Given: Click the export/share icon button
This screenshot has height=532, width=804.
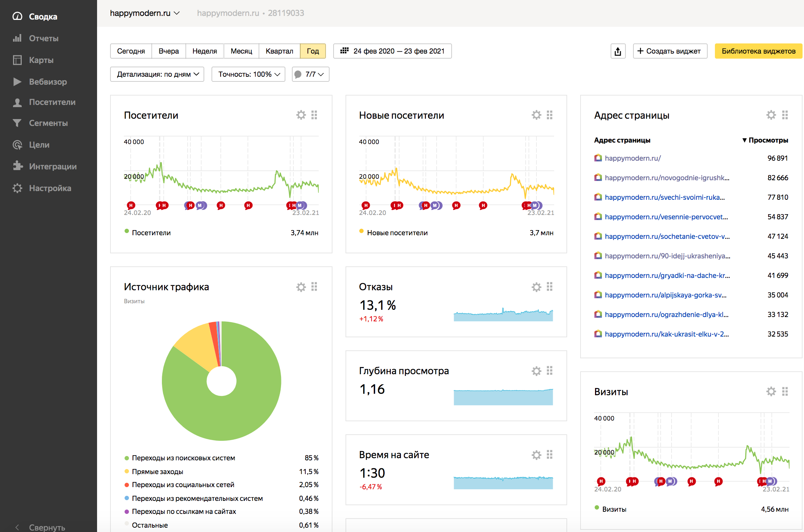Looking at the screenshot, I should 618,51.
